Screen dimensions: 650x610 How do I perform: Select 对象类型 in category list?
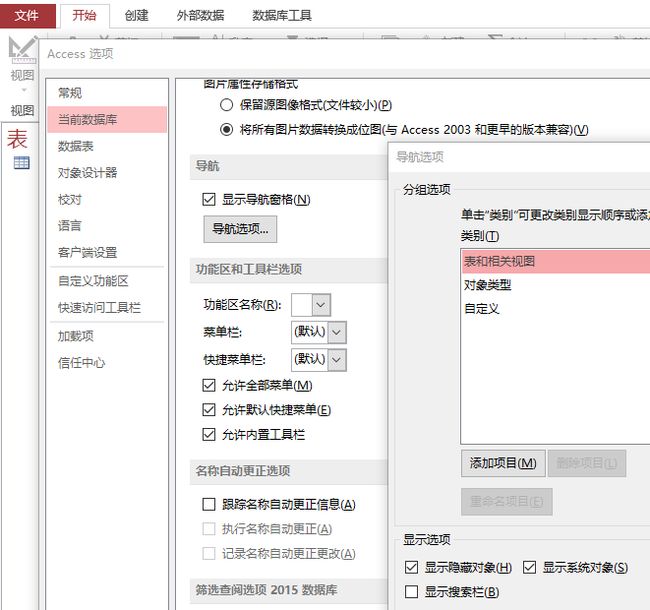(555, 285)
